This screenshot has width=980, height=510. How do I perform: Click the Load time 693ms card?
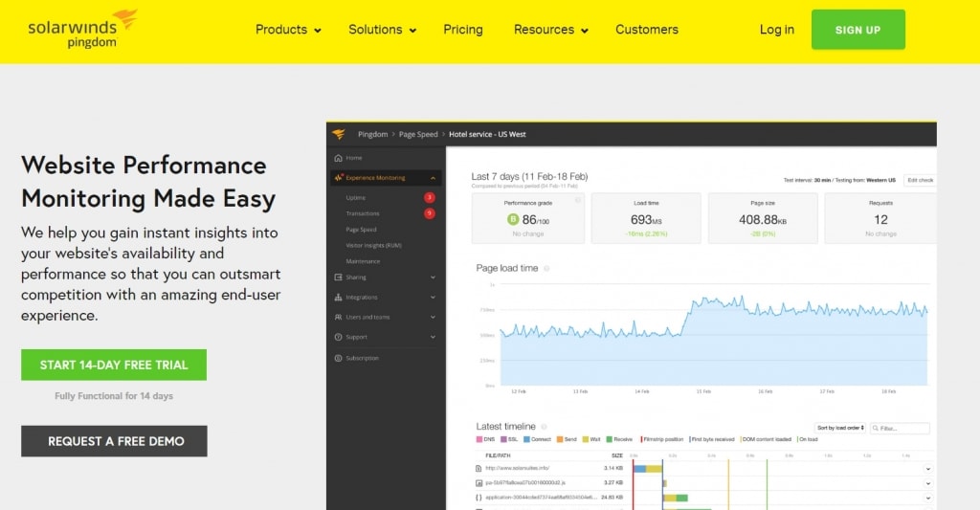coord(646,218)
